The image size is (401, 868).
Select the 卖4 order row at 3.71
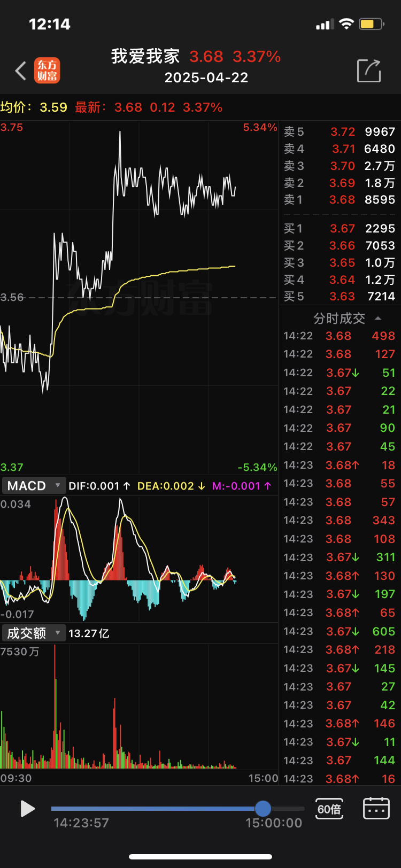[x=340, y=149]
